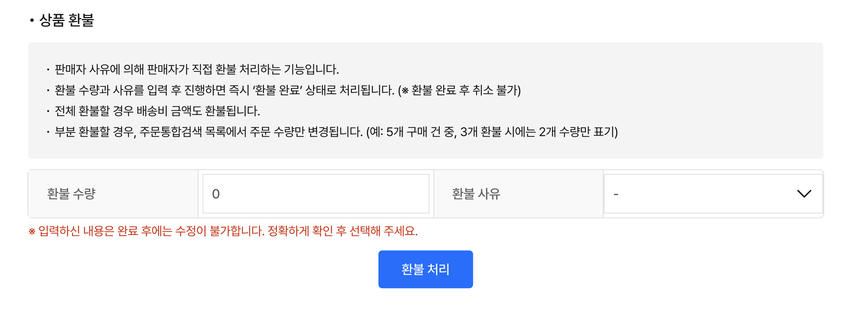Image resolution: width=868 pixels, height=317 pixels.
Task: Click the 상품 환불 section heading
Action: click(66, 20)
